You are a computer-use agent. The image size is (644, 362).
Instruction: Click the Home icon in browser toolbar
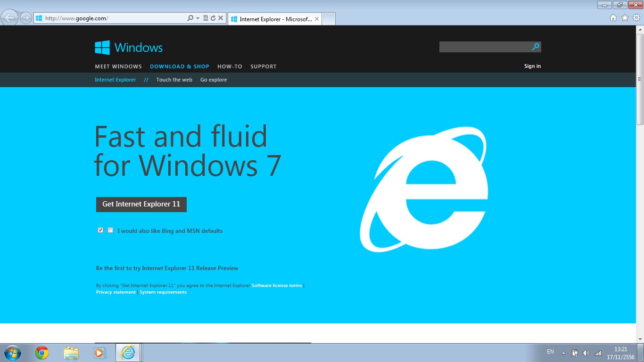pos(613,18)
